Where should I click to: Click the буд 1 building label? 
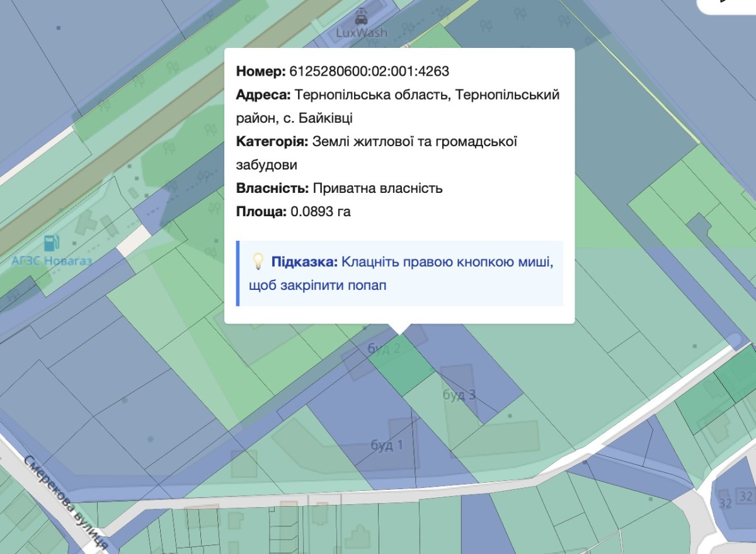[x=387, y=446]
